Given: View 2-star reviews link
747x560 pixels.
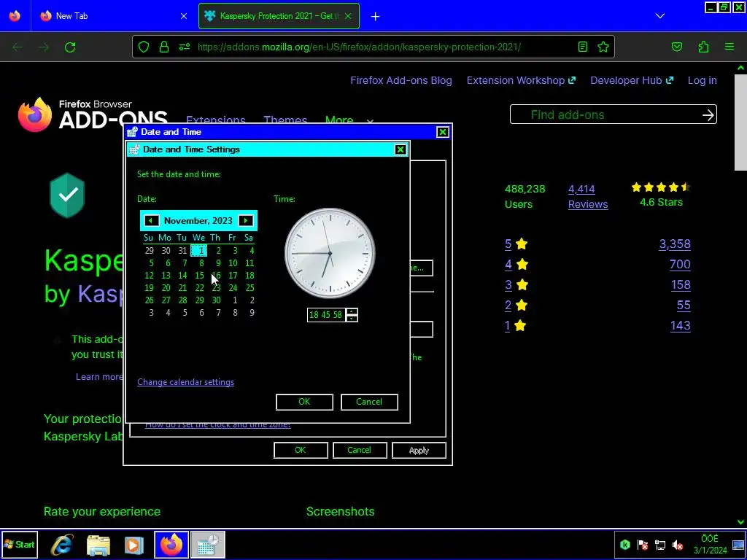Looking at the screenshot, I should 516,306.
